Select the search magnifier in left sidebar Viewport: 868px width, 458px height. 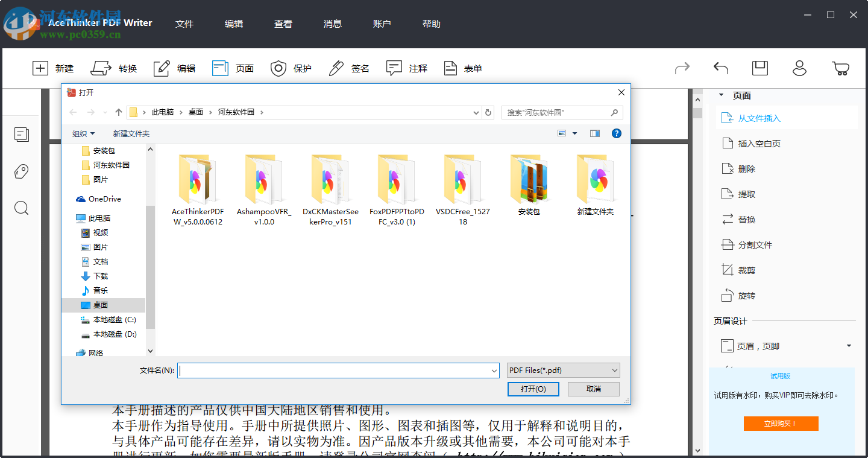[x=22, y=208]
